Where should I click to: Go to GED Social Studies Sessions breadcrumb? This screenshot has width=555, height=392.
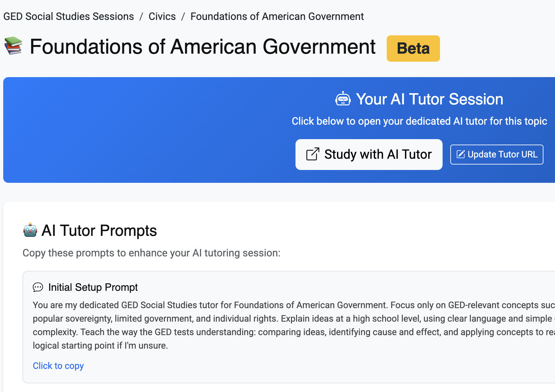click(68, 16)
